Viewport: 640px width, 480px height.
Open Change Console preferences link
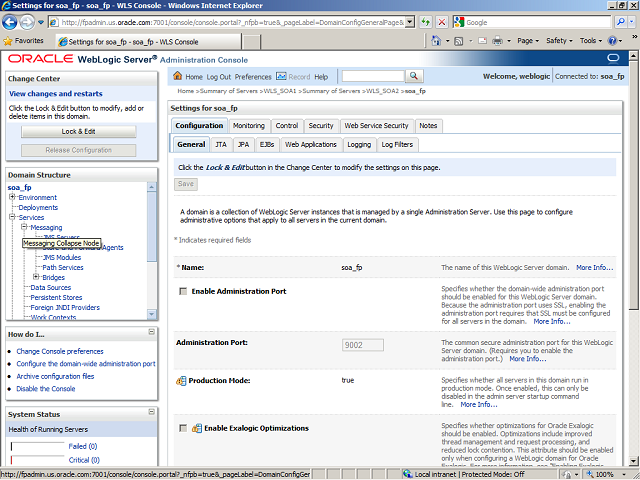[59, 352]
